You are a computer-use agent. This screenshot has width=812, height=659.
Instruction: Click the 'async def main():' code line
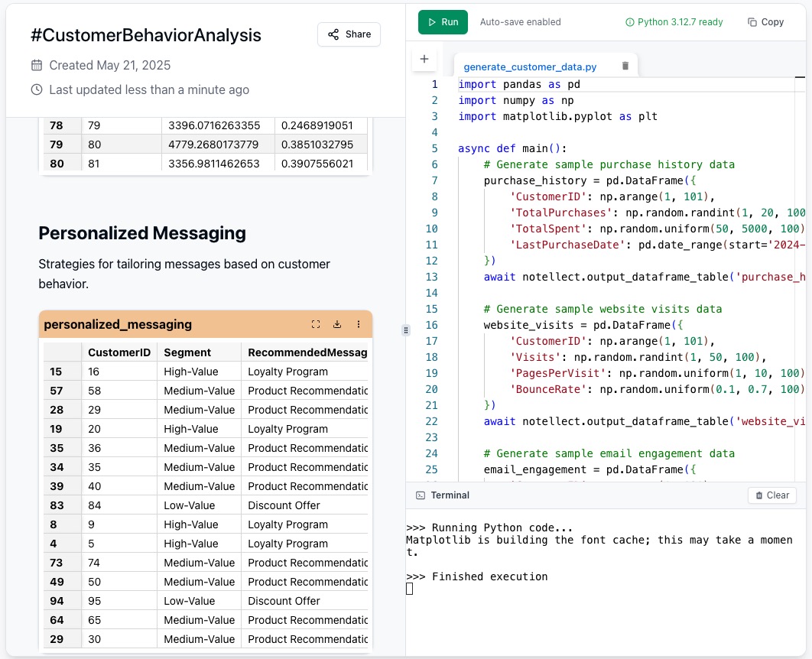click(x=512, y=148)
